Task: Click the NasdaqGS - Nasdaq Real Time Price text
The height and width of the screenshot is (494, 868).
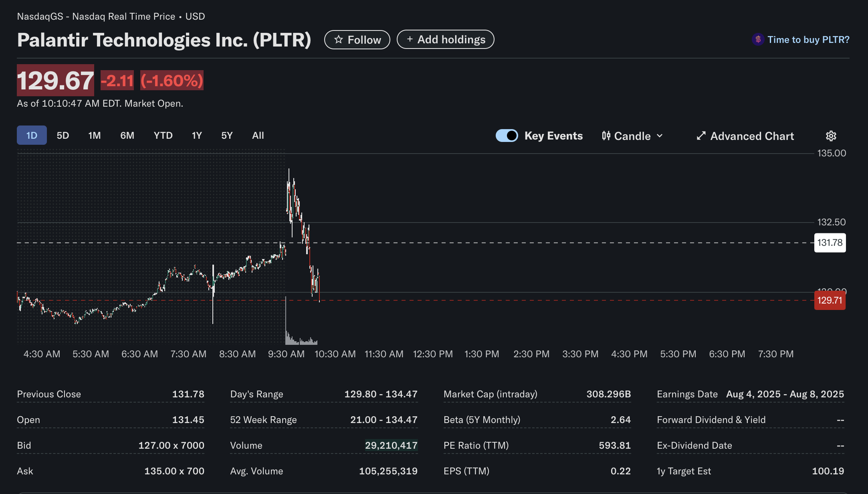Action: coord(96,16)
